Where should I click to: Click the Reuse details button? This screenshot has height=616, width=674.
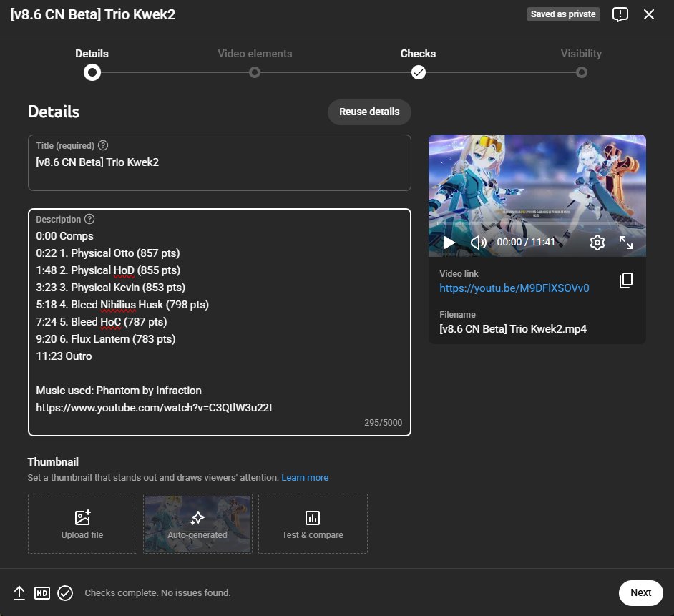tap(369, 112)
